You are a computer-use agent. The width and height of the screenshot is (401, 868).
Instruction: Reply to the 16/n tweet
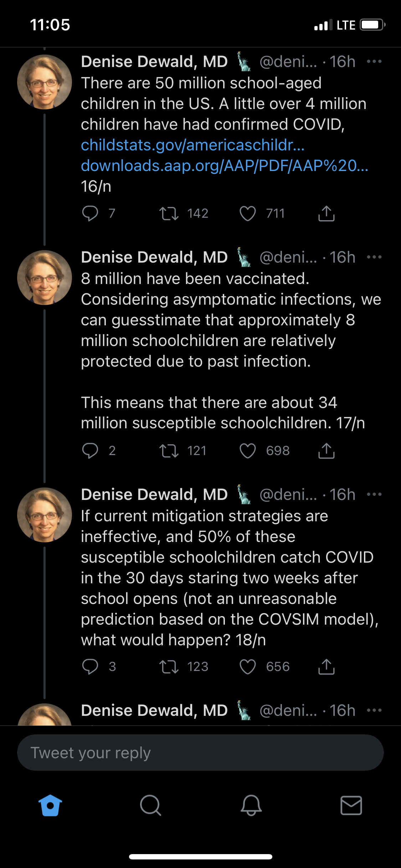click(x=90, y=213)
